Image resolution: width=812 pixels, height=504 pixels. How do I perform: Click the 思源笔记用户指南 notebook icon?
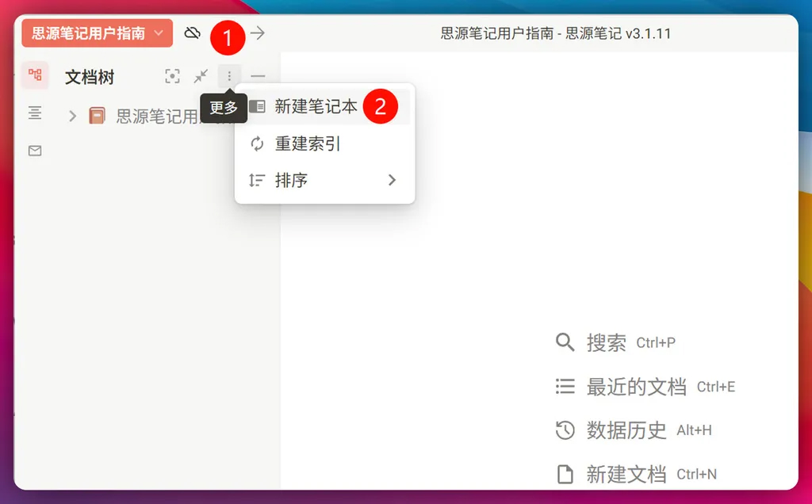click(97, 116)
